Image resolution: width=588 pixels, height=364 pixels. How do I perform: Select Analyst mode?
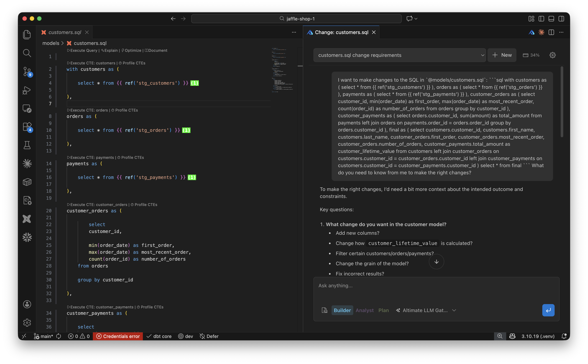point(364,310)
